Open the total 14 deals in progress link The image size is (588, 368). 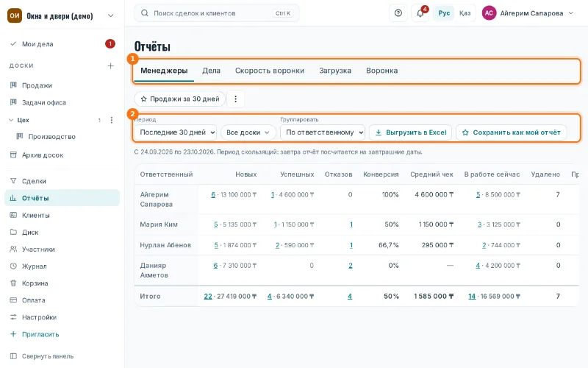coord(472,297)
